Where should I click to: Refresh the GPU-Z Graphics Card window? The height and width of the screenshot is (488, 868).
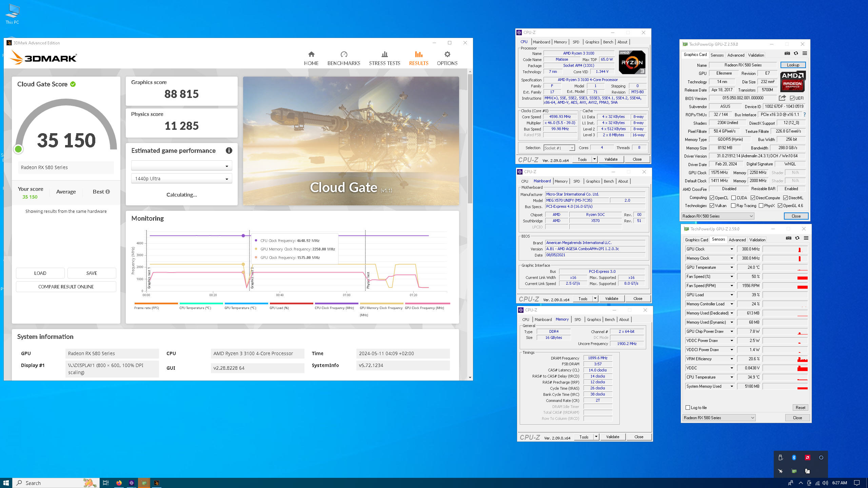click(x=796, y=54)
